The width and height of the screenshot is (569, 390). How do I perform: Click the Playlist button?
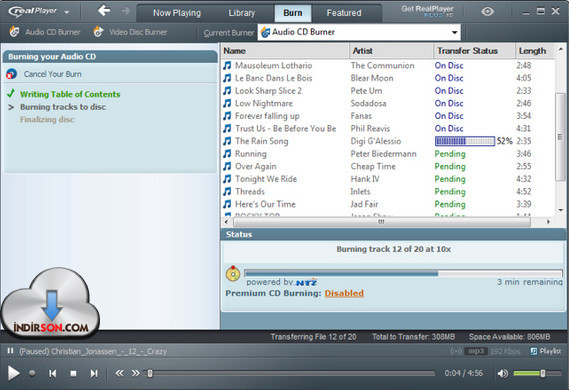(546, 351)
